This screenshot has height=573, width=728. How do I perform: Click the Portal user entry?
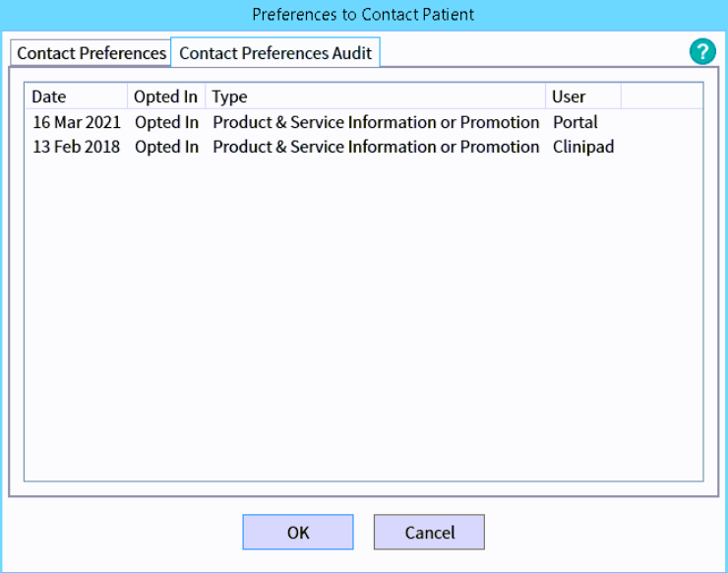click(x=576, y=123)
